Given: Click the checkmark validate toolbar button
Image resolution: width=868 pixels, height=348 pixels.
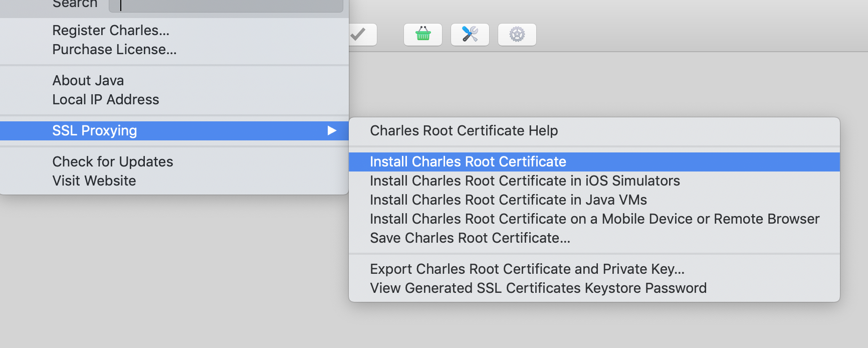Looking at the screenshot, I should pyautogui.click(x=362, y=35).
